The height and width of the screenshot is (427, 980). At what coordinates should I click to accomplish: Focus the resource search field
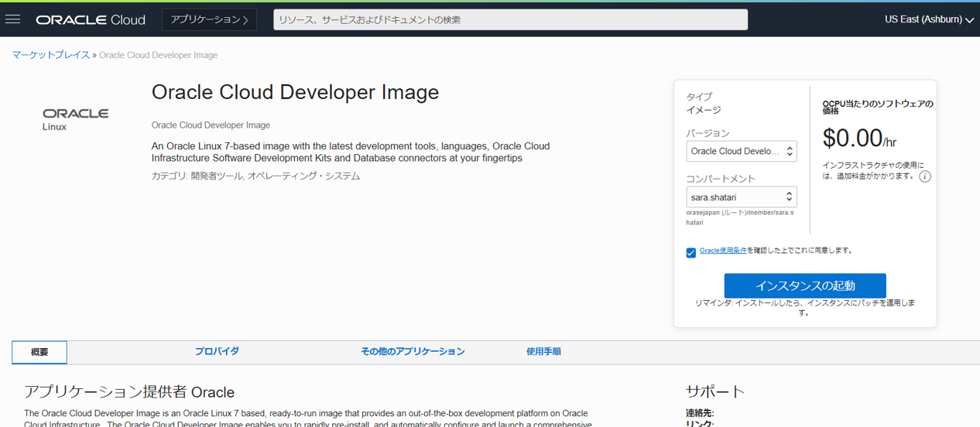pos(510,20)
